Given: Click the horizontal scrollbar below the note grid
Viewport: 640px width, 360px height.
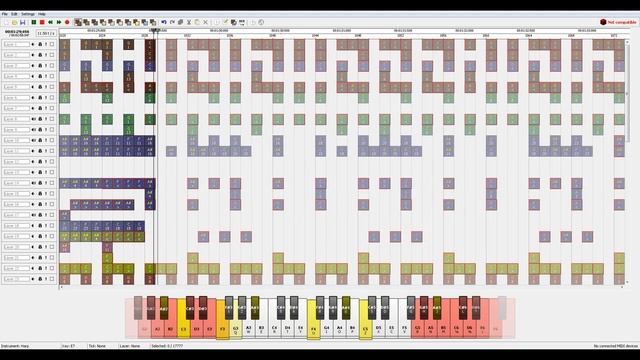Looking at the screenshot, I should [x=341, y=287].
